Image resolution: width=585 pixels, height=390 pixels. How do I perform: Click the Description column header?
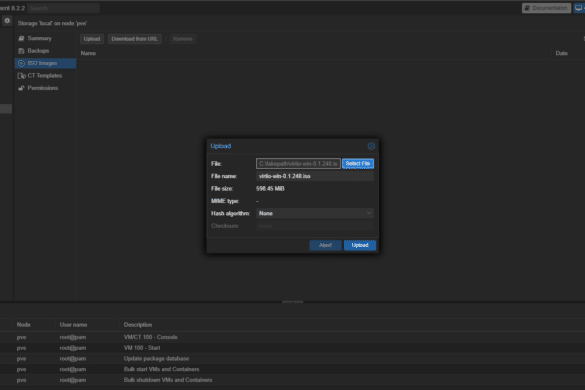click(x=352, y=325)
